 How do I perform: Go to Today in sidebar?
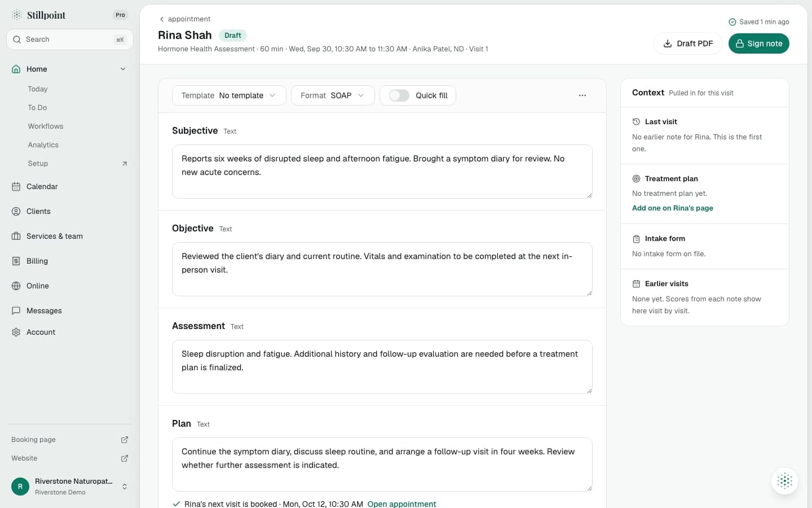pyautogui.click(x=38, y=89)
